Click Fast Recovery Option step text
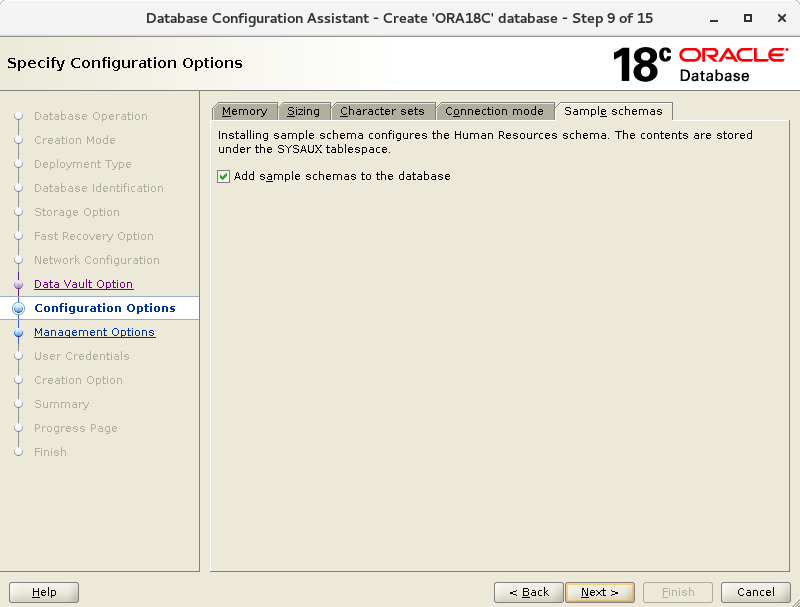Viewport: 800px width, 607px height. pos(94,236)
